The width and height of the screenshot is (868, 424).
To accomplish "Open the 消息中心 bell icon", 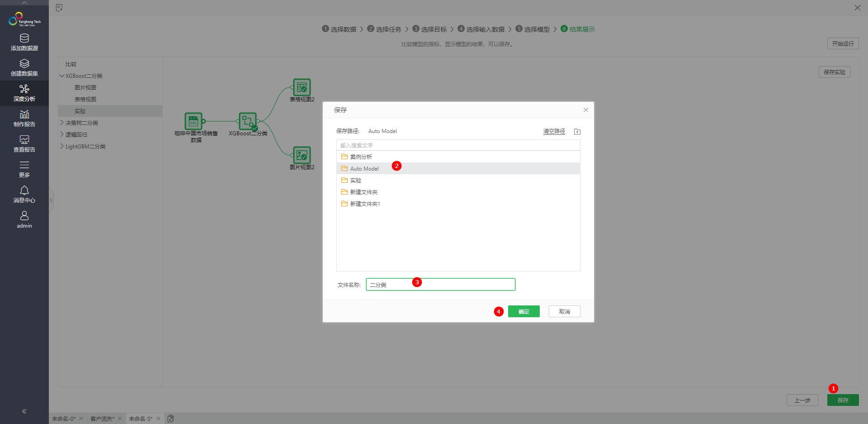I will coord(24,191).
